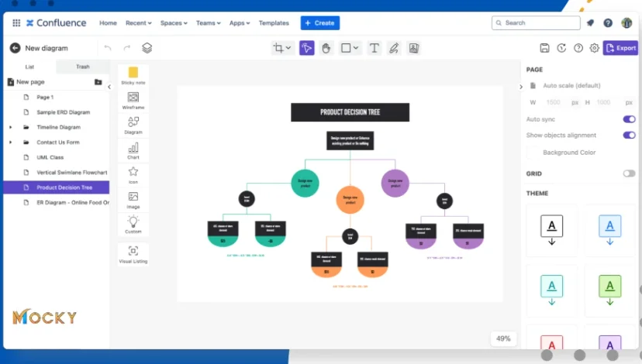Pick the Background Color swatch
Image resolution: width=642 pixels, height=364 pixels.
tap(533, 153)
